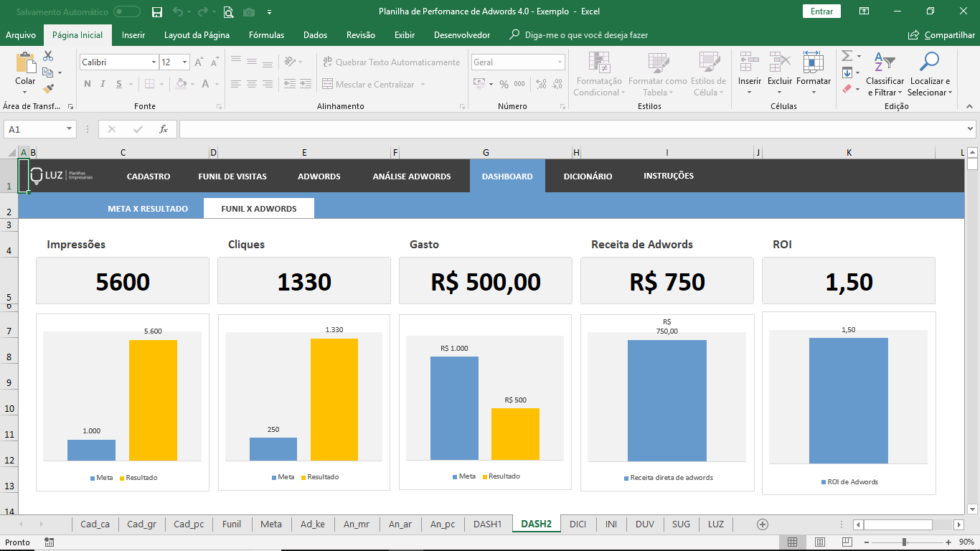Click the Redo arrow in quick access toolbar
980x551 pixels.
click(x=203, y=11)
